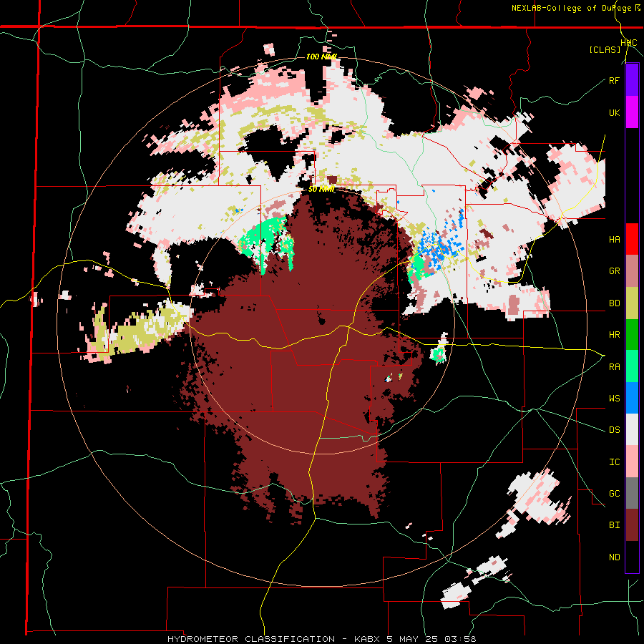Click the 'BI' legend label
Image resolution: width=644 pixels, height=644 pixels.
pos(614,525)
